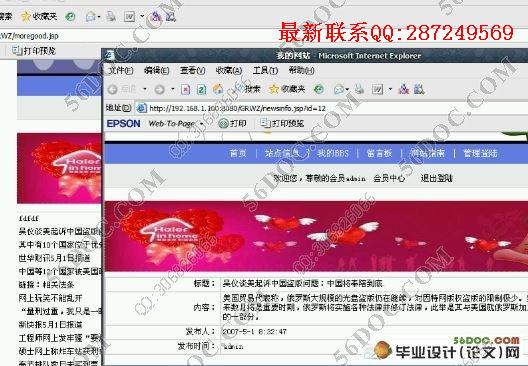Open the Mail icon in front toolbar
This screenshot has height=366, width=528.
(x=339, y=89)
